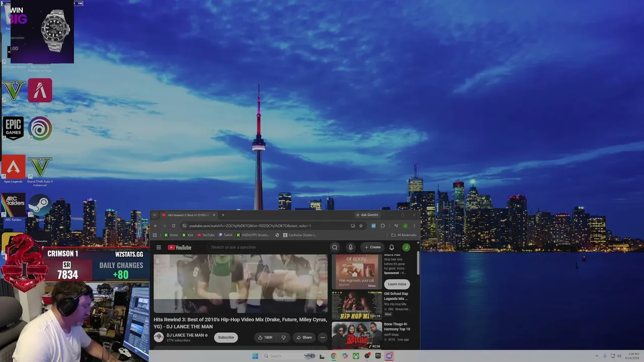
Task: Open the Confucius Quotes bookmark
Action: click(300, 235)
